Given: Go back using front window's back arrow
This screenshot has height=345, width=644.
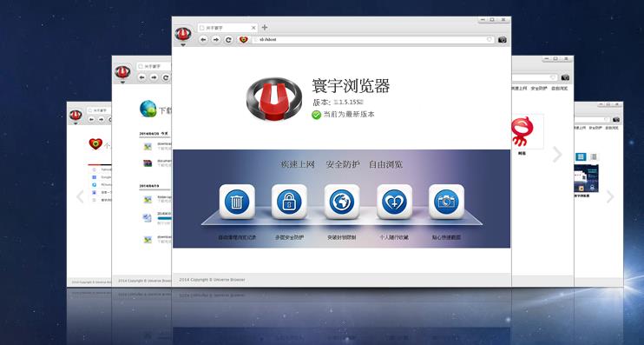Looking at the screenshot, I should [203, 39].
